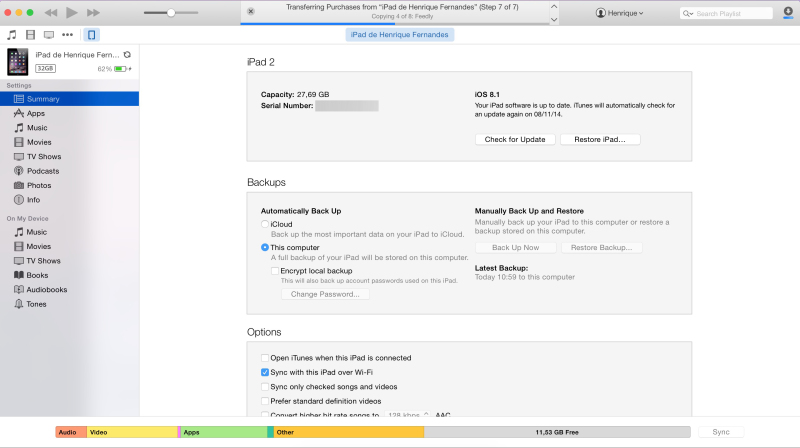Click the fast-forward playback button
The width and height of the screenshot is (800, 448).
coord(93,13)
